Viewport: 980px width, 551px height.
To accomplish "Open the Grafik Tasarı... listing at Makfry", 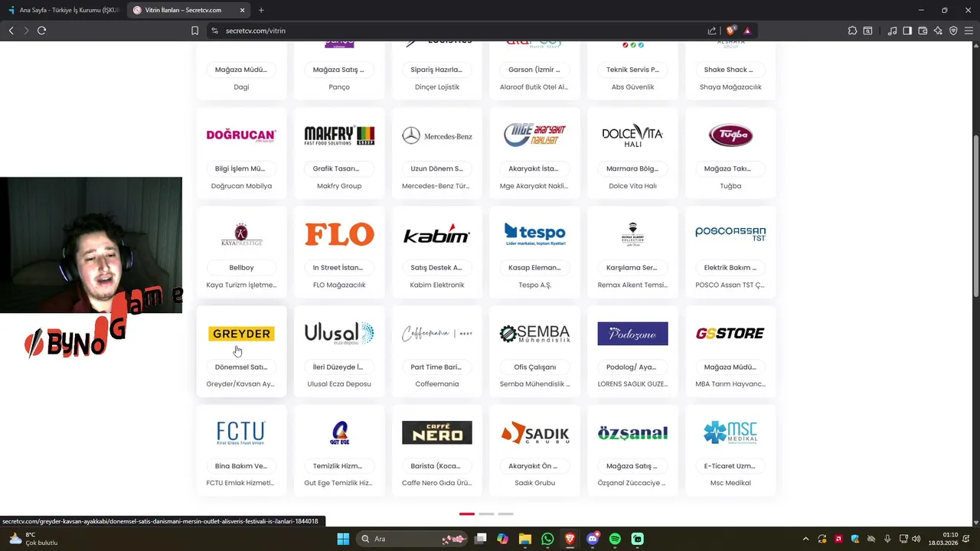I will [x=339, y=168].
